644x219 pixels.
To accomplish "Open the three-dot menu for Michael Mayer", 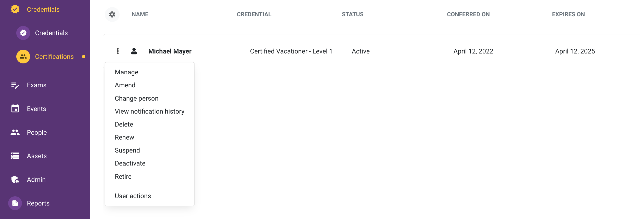I will 118,51.
